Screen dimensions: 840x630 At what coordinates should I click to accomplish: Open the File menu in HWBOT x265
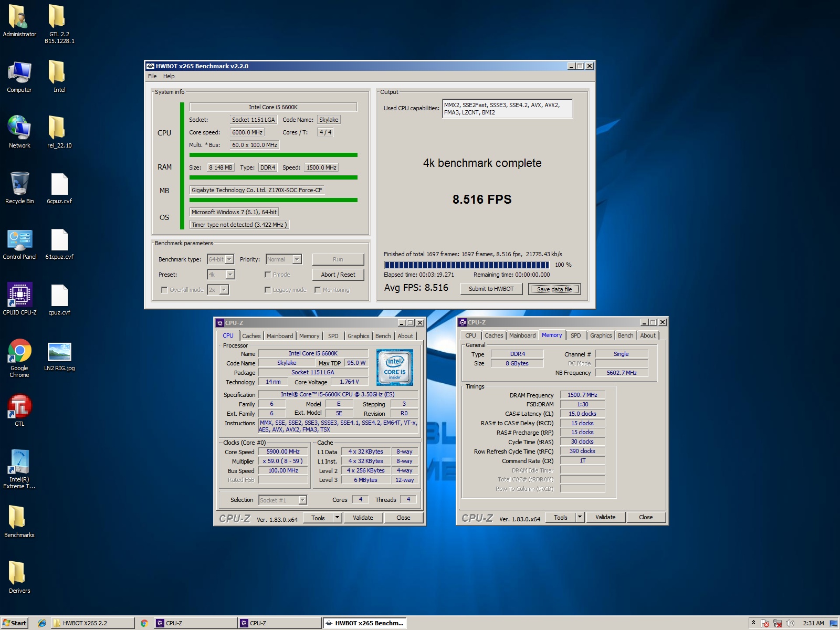(152, 76)
